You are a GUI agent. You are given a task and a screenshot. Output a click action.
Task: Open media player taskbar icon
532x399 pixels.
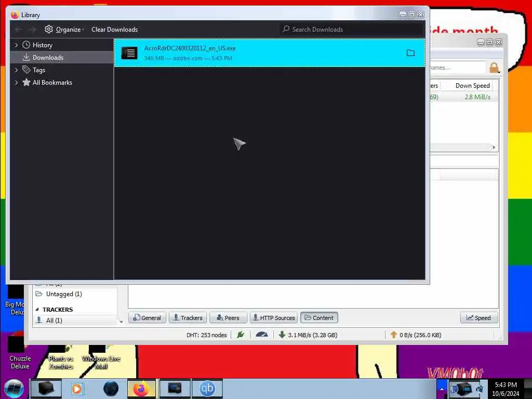(77, 389)
